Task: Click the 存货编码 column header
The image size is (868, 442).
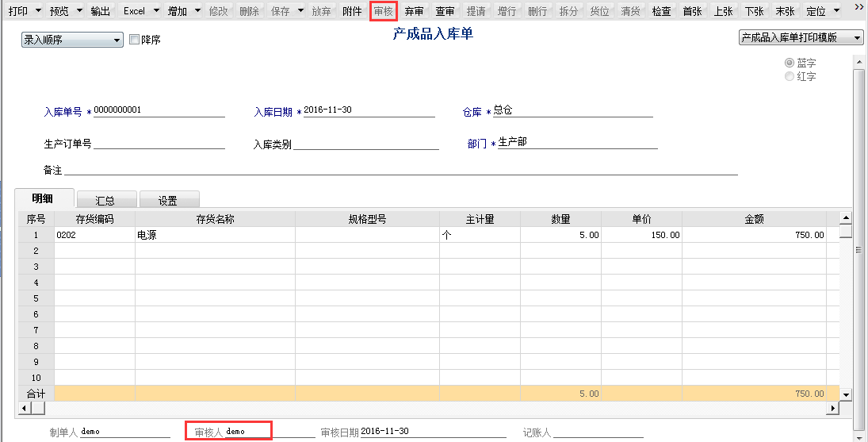Action: point(94,219)
